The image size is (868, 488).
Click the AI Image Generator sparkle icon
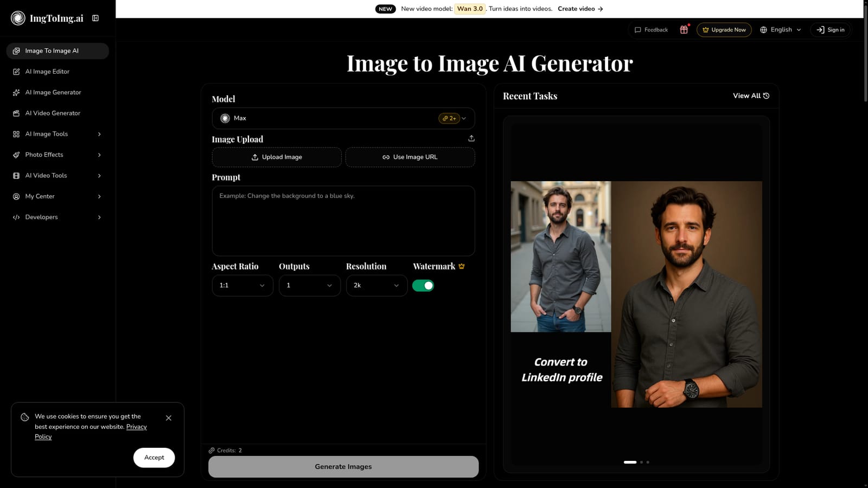pos(16,93)
